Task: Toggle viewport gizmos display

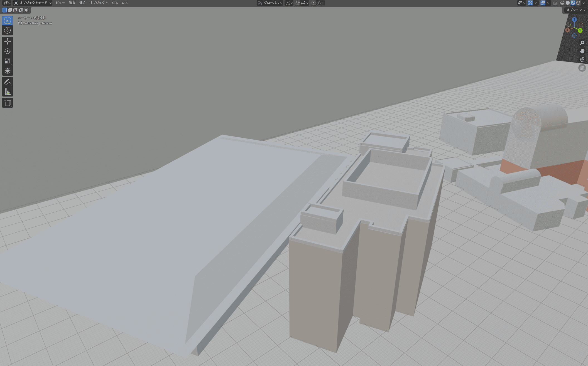Action: (x=530, y=3)
